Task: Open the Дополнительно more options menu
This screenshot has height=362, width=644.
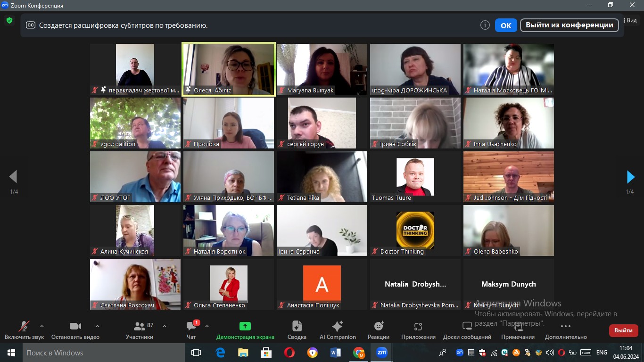Action: coord(566,330)
